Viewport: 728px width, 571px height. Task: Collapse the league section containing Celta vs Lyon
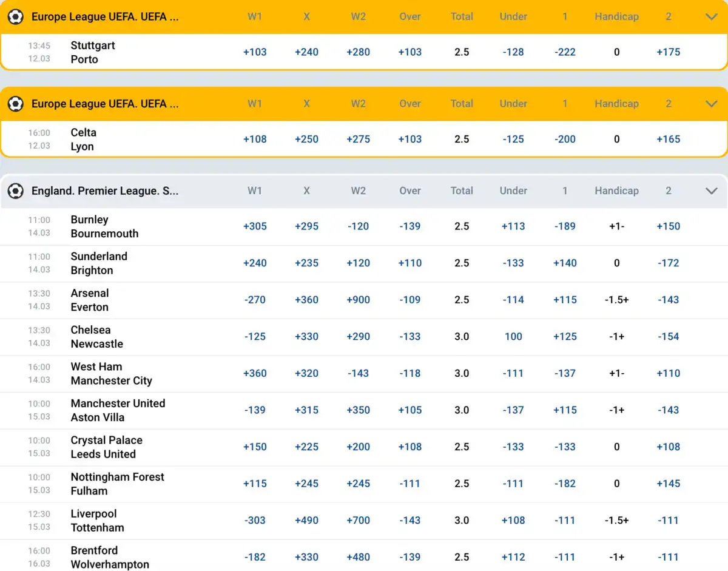712,104
